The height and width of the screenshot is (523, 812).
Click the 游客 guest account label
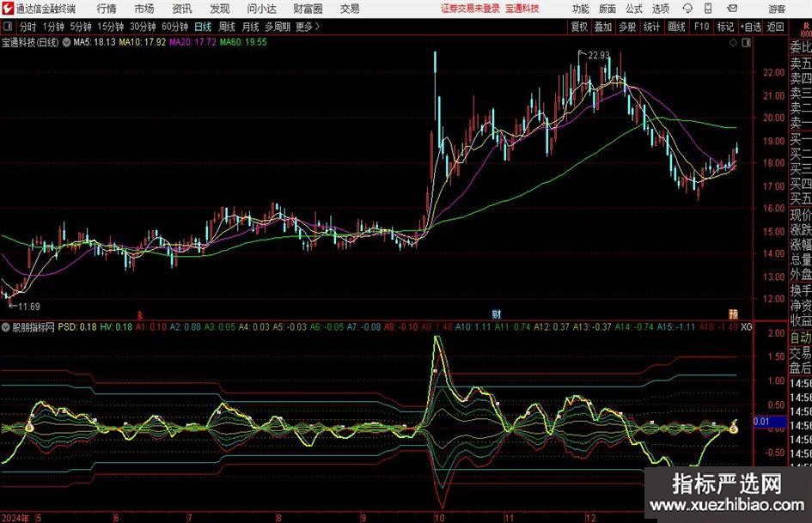pyautogui.click(x=776, y=9)
